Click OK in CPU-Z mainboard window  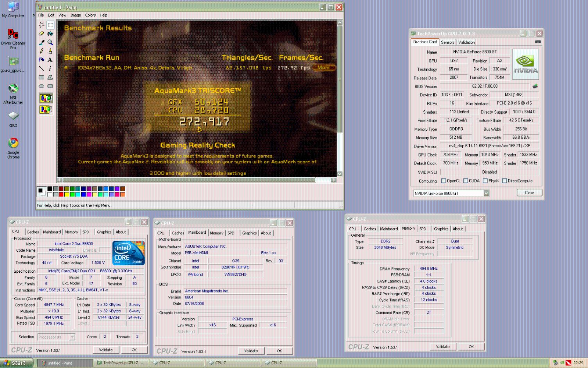pos(279,351)
